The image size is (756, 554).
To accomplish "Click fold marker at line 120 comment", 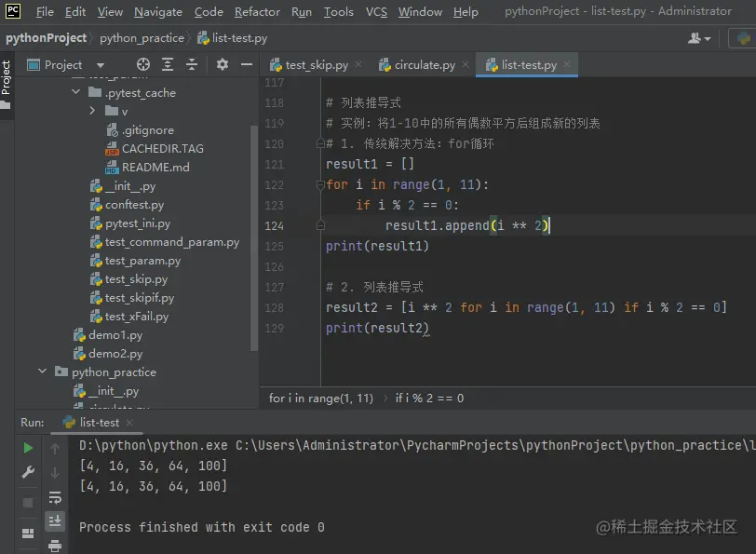I will pyautogui.click(x=320, y=143).
